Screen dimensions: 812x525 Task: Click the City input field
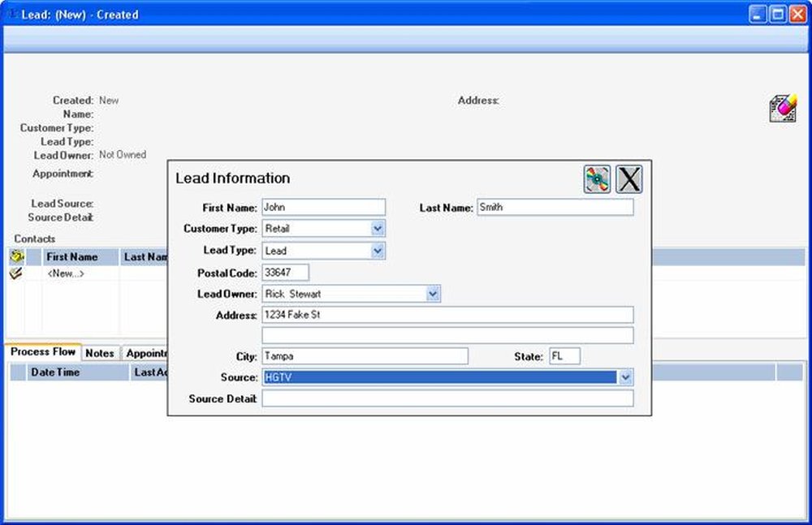pyautogui.click(x=365, y=356)
